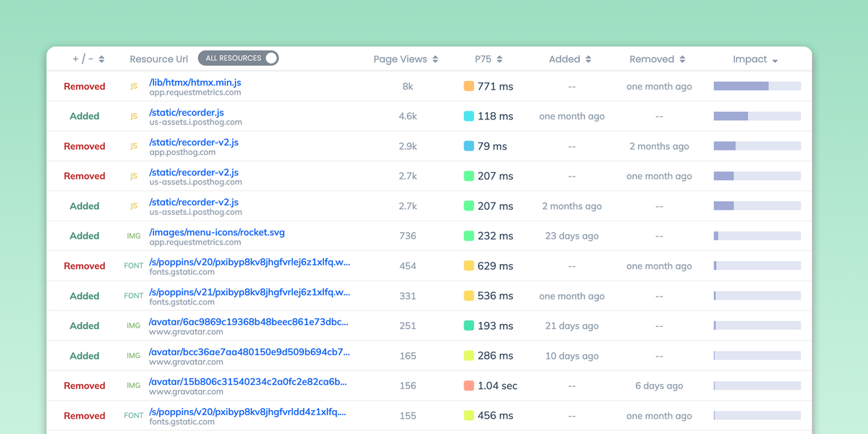Click the 156 page views value
The image size is (868, 434).
[x=408, y=386]
